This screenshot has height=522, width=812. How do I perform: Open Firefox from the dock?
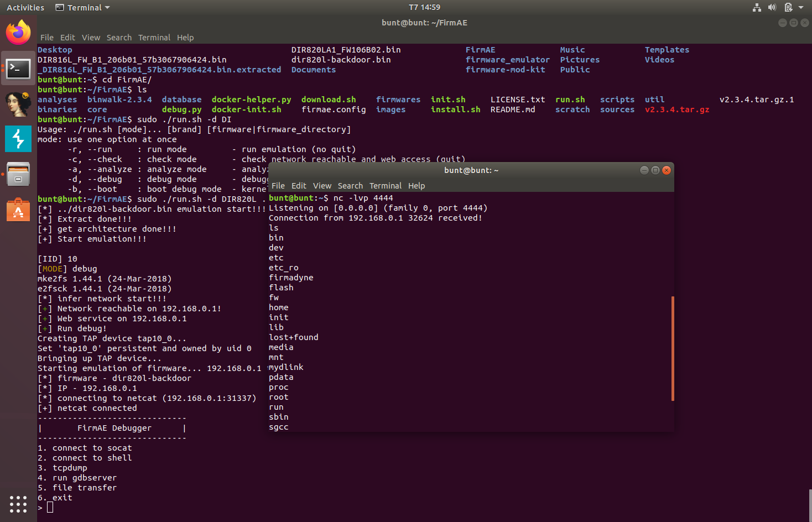(x=18, y=32)
